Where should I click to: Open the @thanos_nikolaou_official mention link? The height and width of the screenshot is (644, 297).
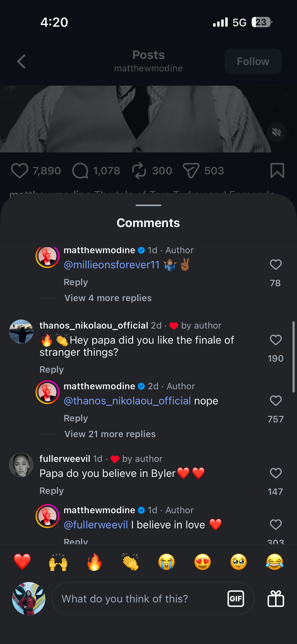click(x=127, y=401)
